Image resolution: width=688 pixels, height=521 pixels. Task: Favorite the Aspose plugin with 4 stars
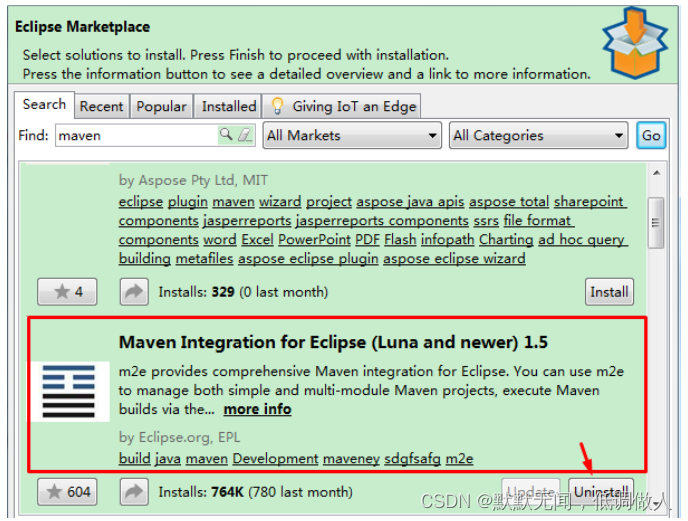pos(67,291)
